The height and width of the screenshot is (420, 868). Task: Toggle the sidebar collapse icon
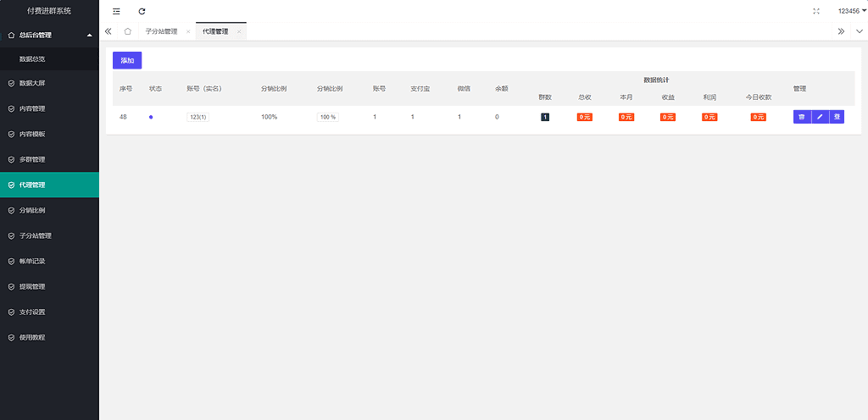coord(117,11)
